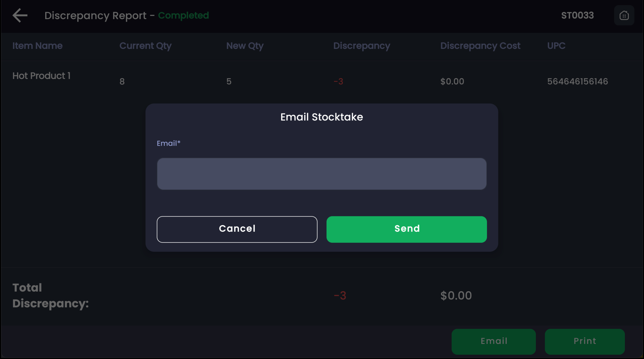Click the Print button at bottom

click(x=585, y=341)
